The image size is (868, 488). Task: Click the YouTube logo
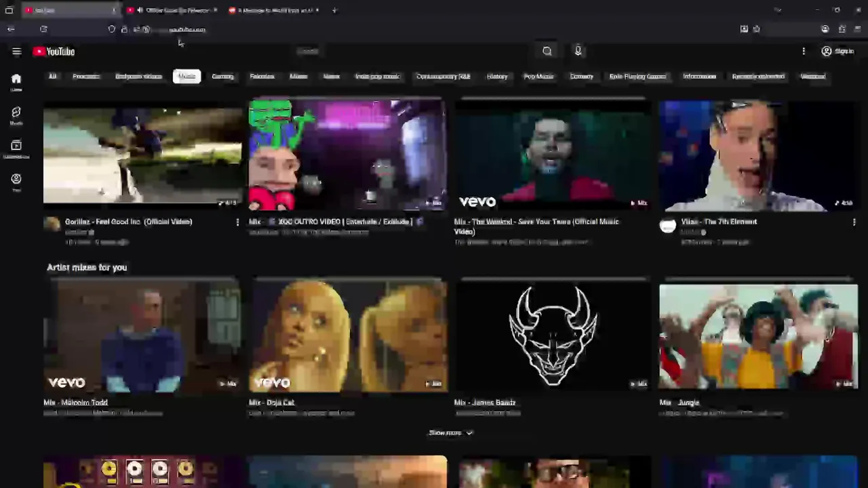click(x=54, y=52)
